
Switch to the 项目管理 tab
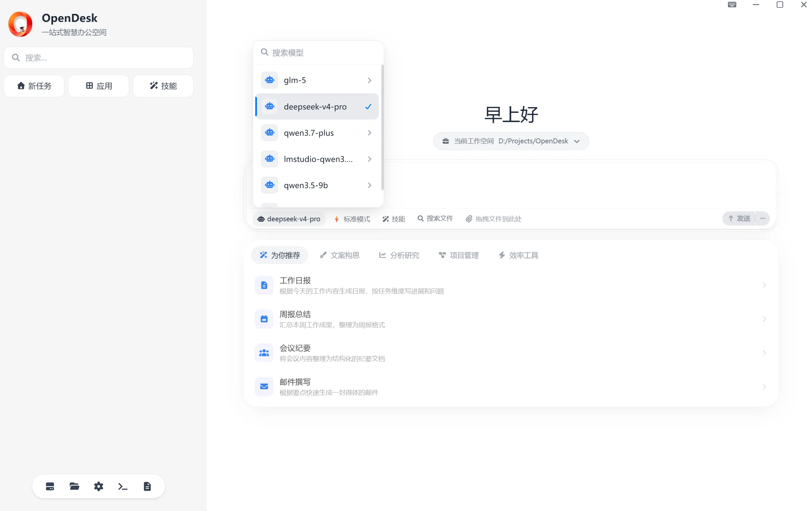coord(458,255)
